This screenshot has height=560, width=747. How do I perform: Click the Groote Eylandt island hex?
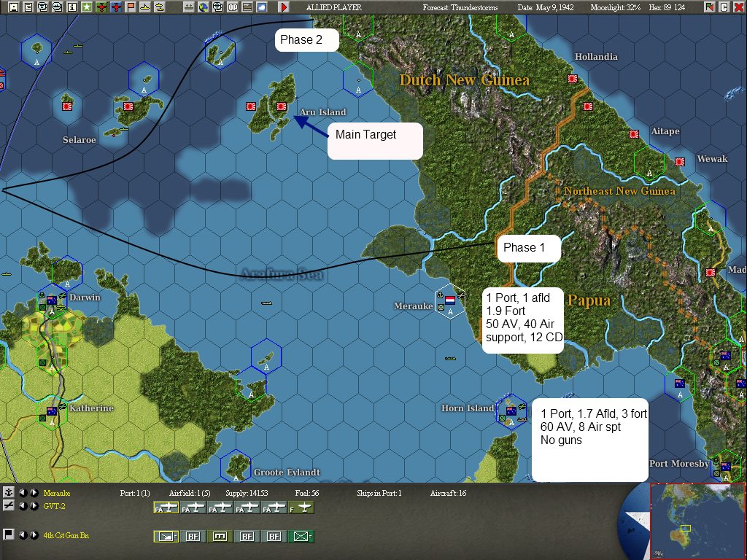coord(236,467)
